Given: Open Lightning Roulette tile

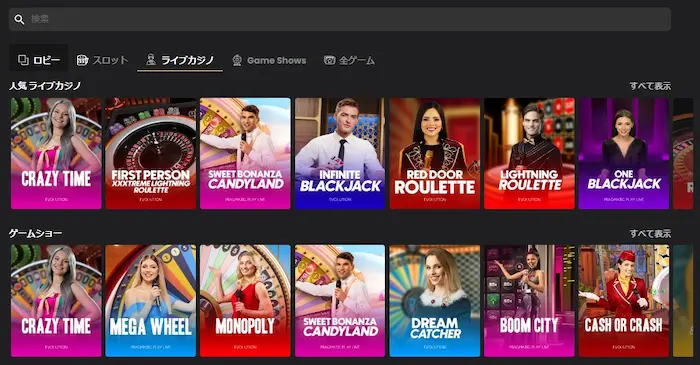Looking at the screenshot, I should click(x=529, y=153).
